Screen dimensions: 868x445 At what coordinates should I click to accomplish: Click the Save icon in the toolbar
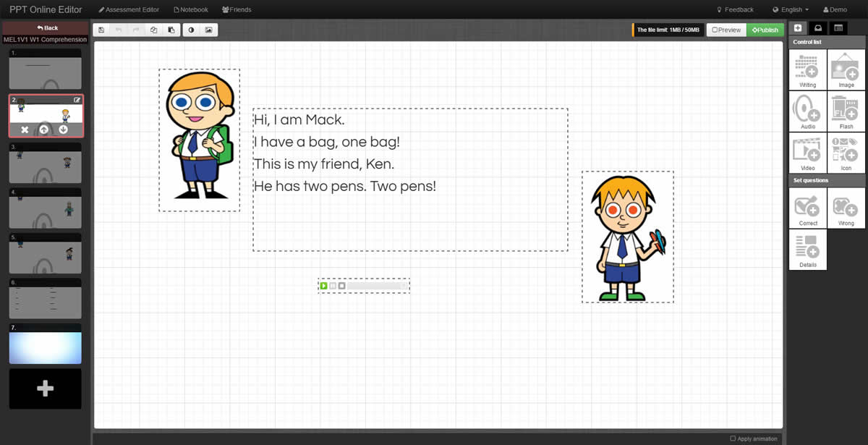click(x=101, y=30)
